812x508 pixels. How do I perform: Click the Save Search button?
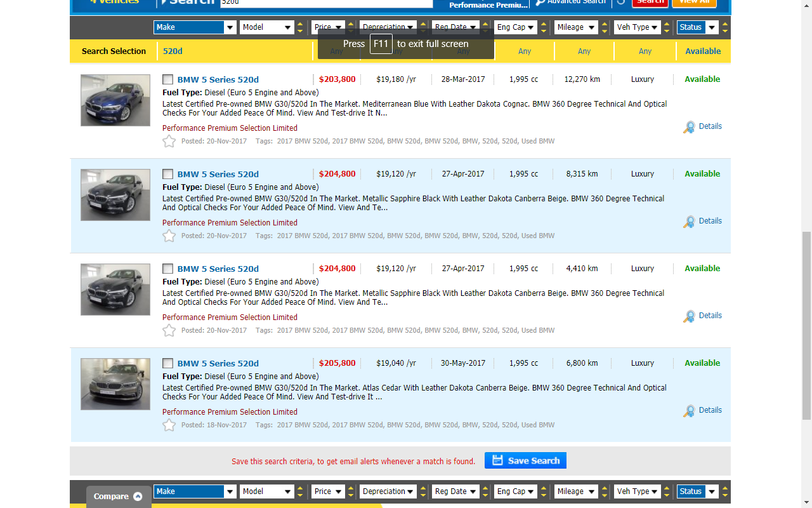click(525, 460)
